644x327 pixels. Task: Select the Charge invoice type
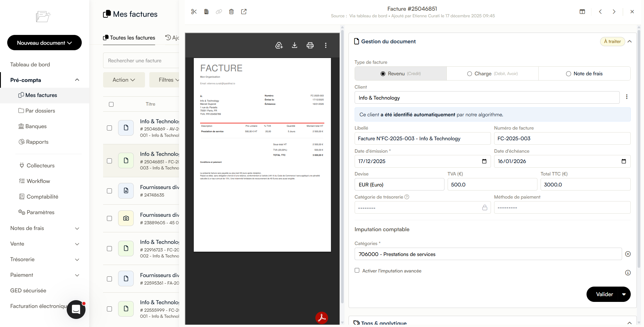tap(470, 74)
